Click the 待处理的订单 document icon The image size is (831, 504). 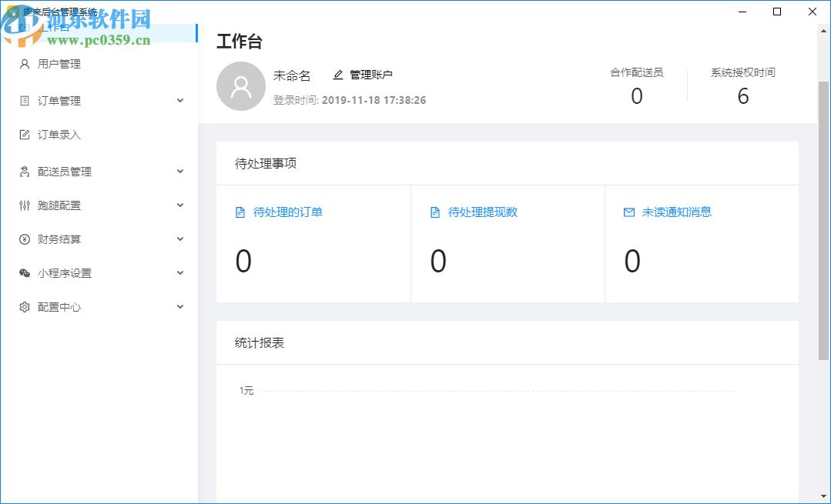point(240,212)
